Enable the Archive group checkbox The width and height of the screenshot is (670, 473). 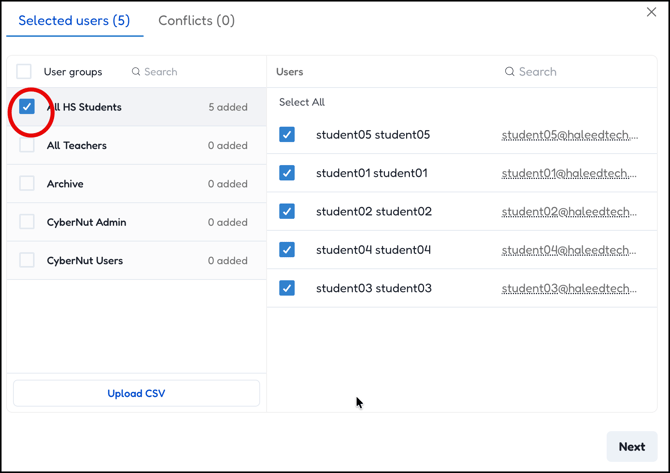click(x=27, y=184)
